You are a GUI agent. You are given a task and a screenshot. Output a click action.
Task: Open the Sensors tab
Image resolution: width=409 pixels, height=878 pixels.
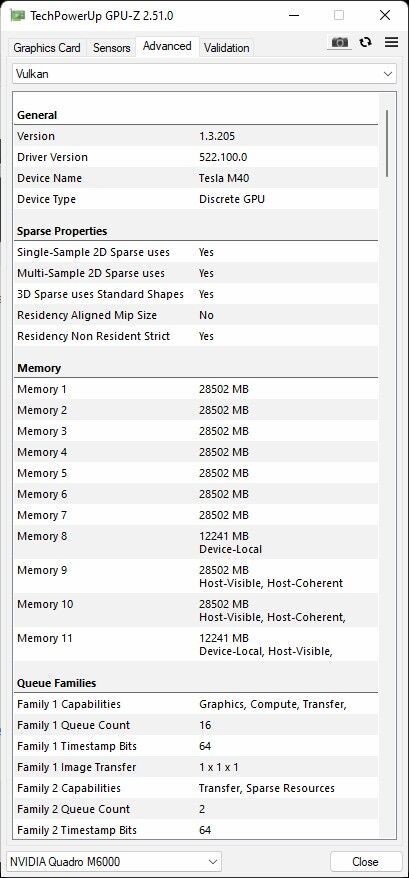point(111,48)
